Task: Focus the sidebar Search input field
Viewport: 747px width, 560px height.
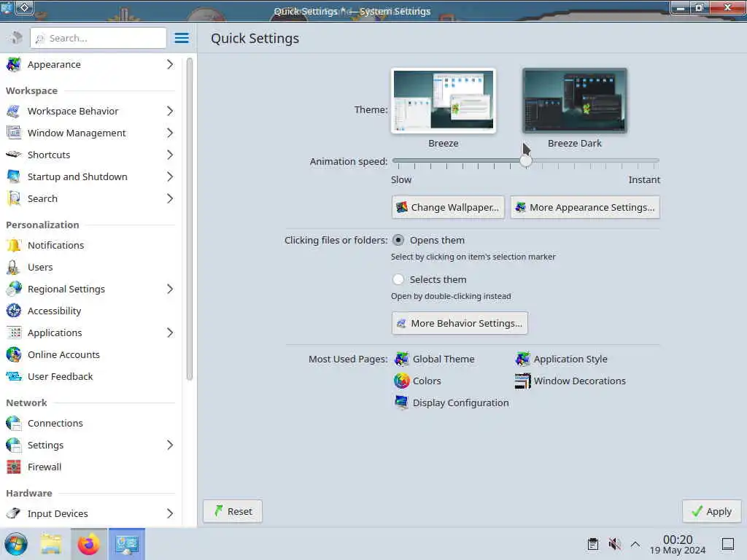Action: pos(98,38)
